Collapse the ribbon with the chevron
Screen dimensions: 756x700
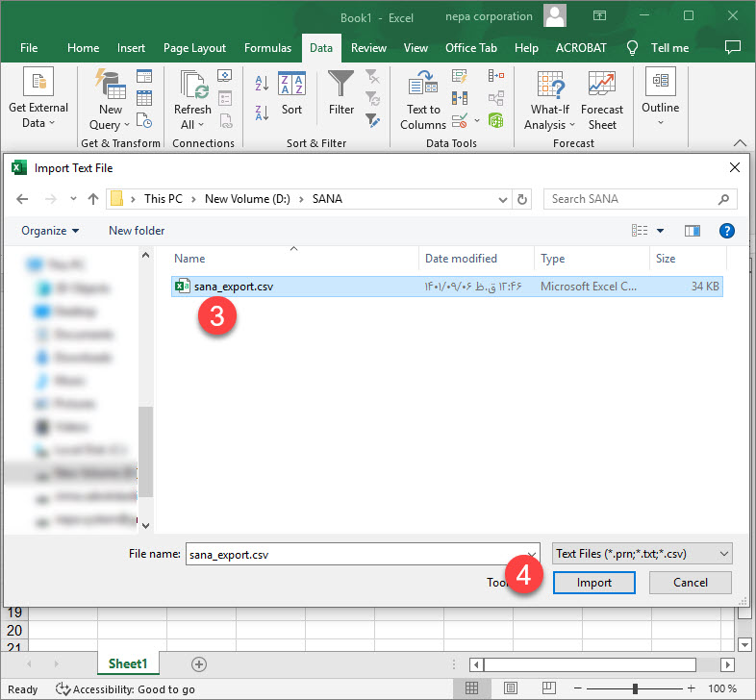[740, 142]
